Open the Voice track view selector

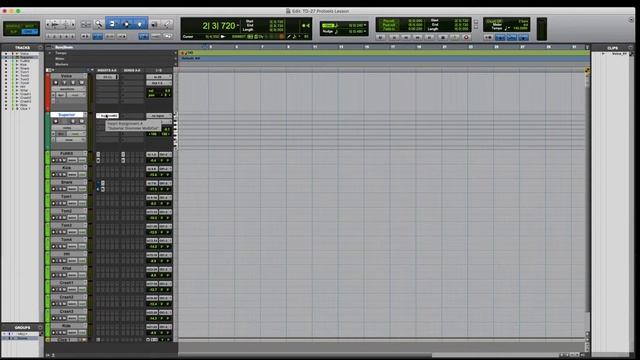(68, 89)
